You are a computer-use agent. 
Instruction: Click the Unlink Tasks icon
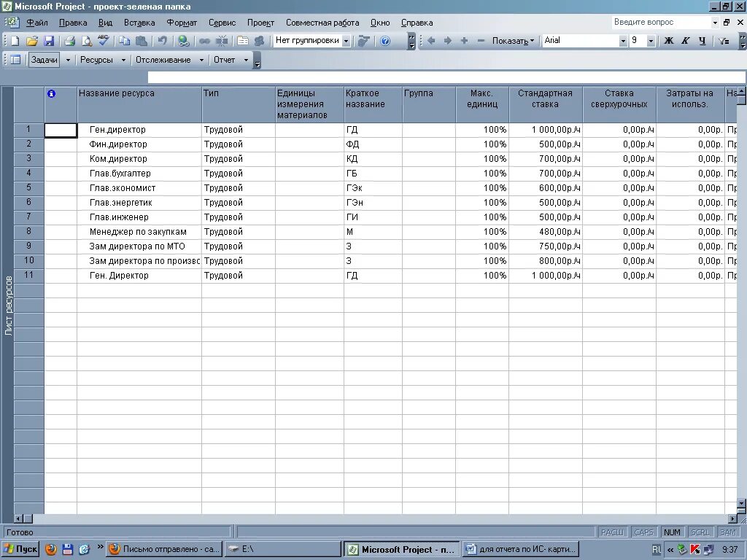(222, 41)
